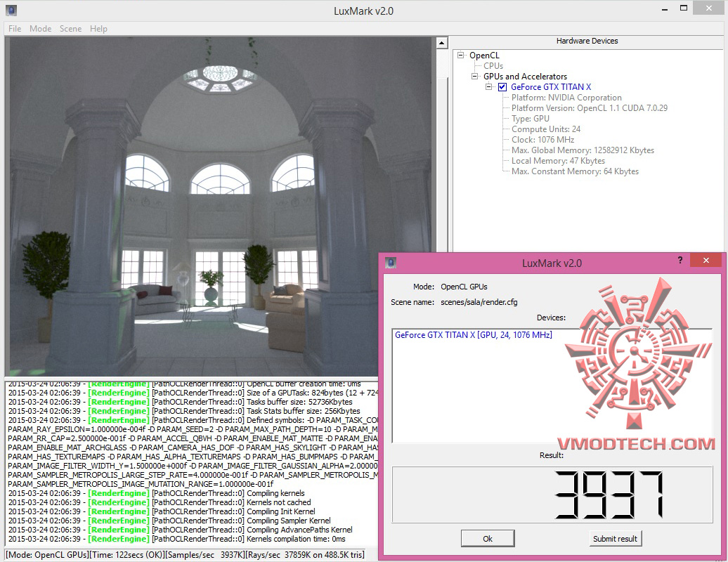
Task: Click the Kernels not cached log line
Action: (x=160, y=502)
